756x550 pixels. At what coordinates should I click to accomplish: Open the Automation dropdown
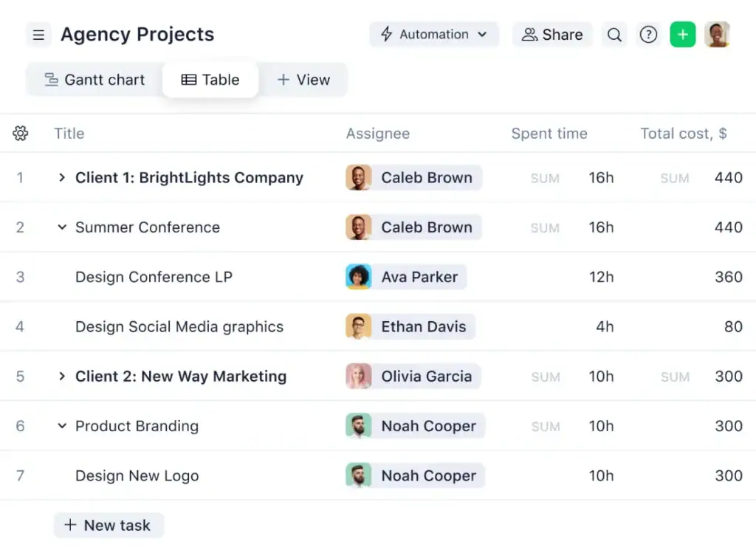(x=484, y=34)
